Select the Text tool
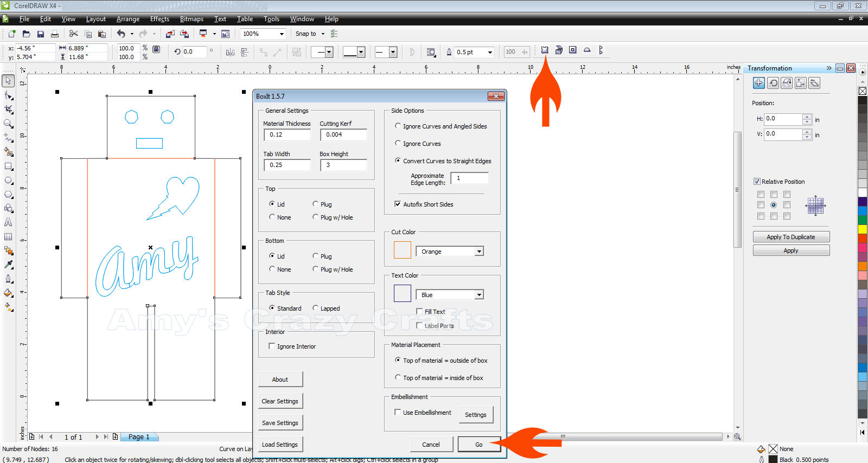 click(8, 222)
